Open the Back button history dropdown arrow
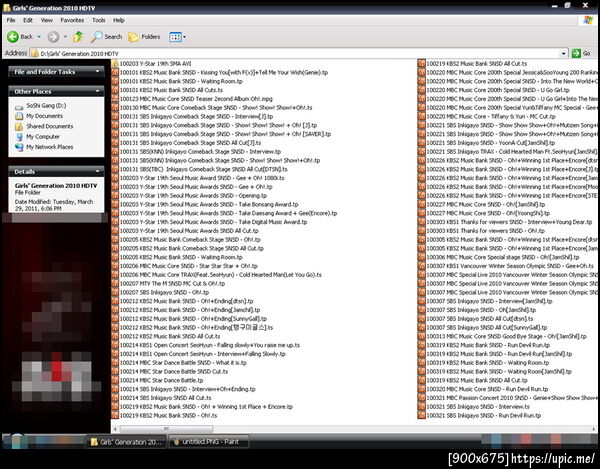The width and height of the screenshot is (600, 469). [x=39, y=37]
